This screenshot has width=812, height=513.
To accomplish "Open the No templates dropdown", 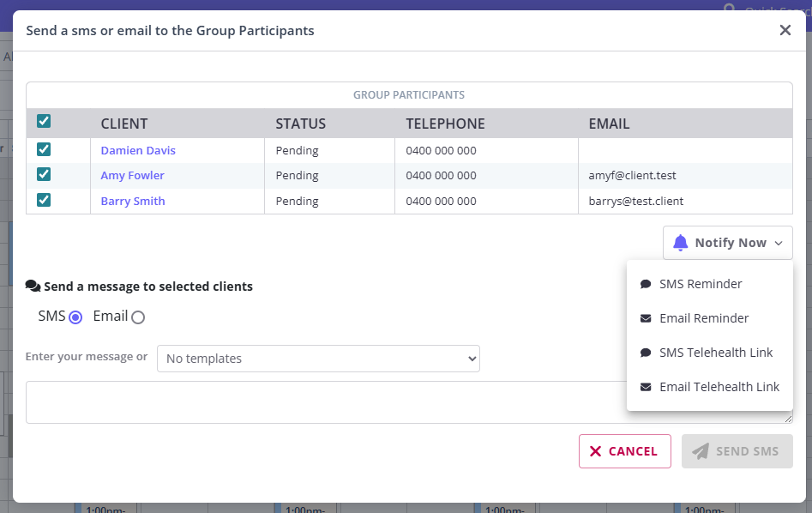I will pos(318,359).
